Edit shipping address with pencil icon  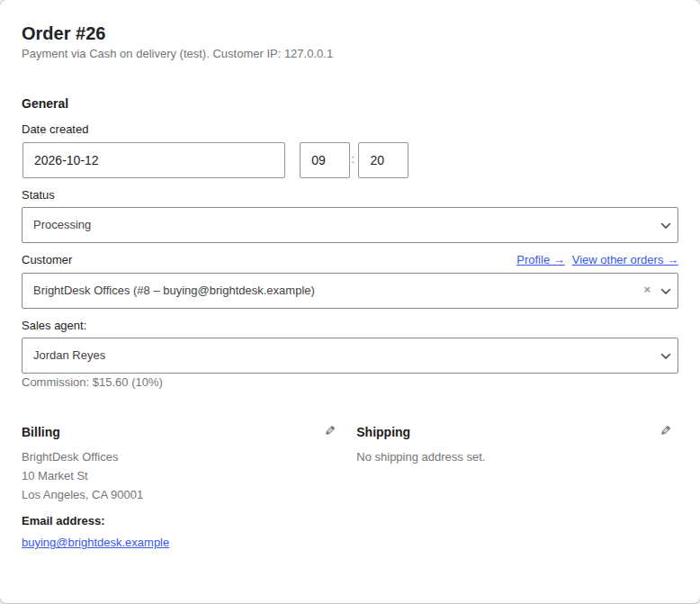coord(666,430)
